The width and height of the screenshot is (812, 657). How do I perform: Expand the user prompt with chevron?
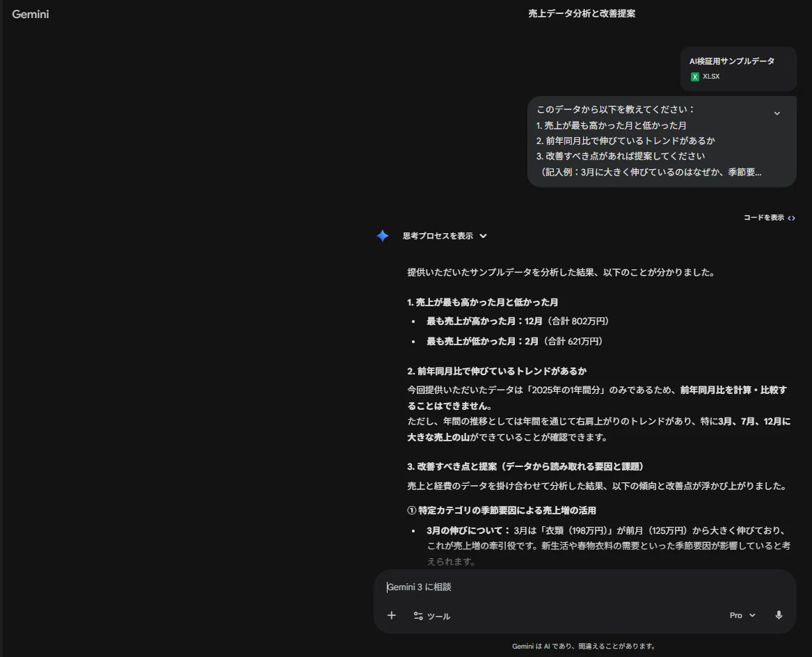coord(777,113)
